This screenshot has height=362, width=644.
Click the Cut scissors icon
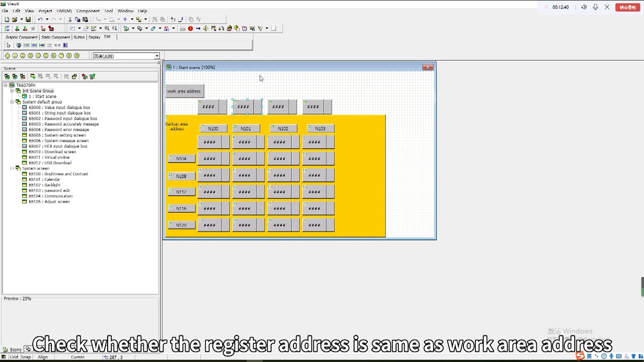coord(70,20)
